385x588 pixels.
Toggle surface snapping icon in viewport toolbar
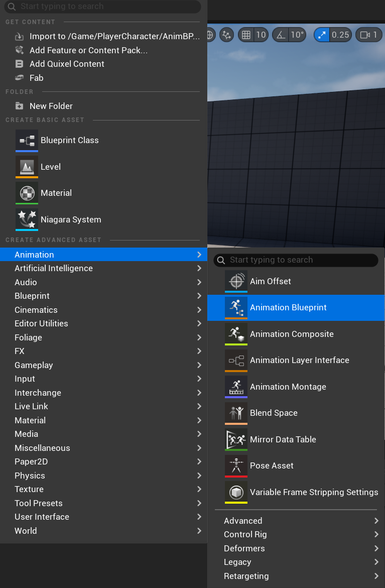click(x=226, y=35)
